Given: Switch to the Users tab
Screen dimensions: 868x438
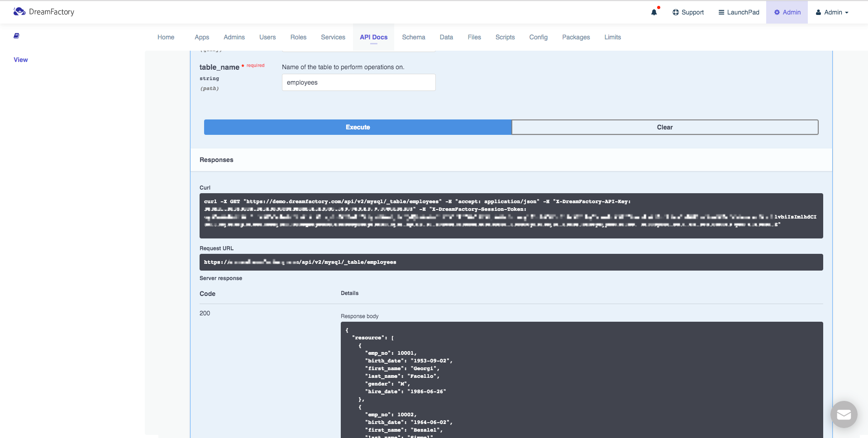Looking at the screenshot, I should coord(267,37).
